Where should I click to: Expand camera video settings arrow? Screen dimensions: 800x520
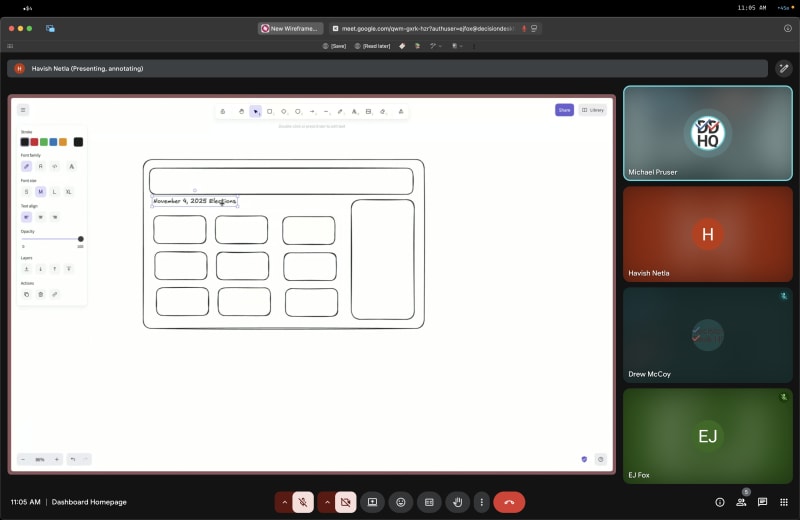(327, 502)
